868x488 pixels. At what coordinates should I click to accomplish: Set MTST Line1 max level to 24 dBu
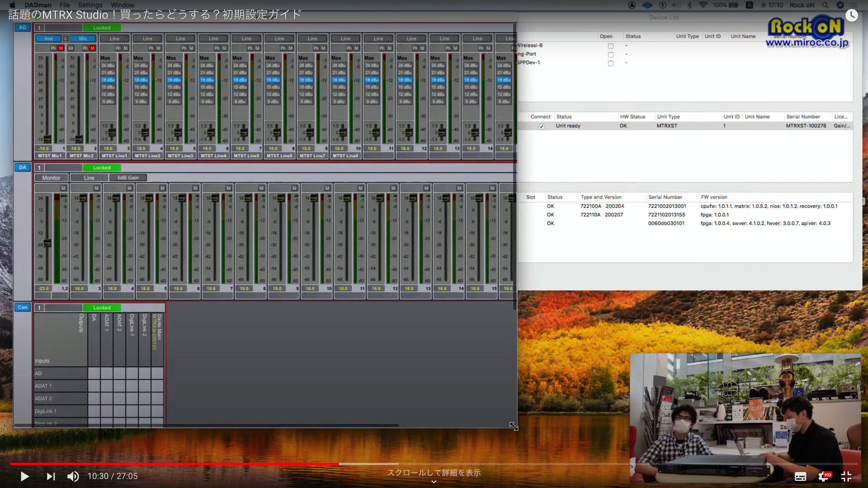coord(108,66)
